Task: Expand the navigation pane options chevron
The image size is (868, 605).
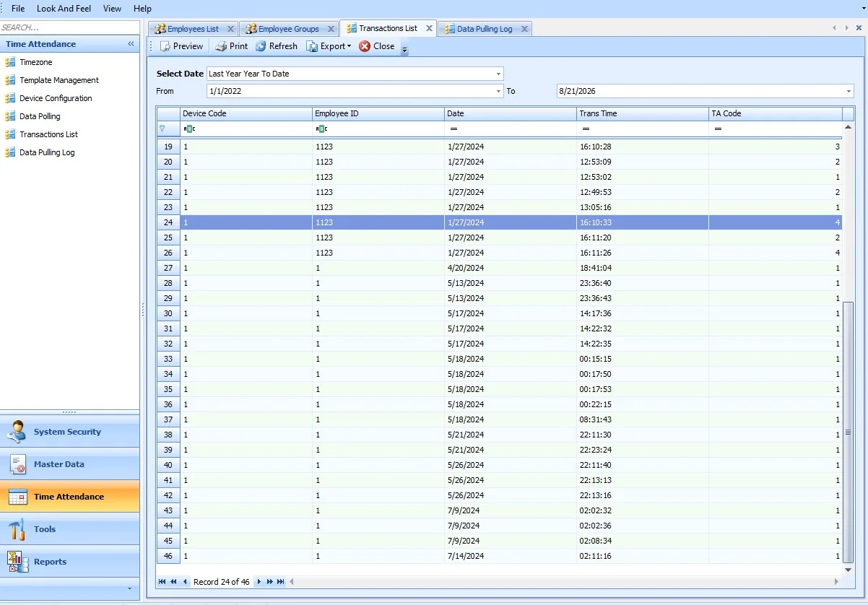Action: pyautogui.click(x=130, y=589)
